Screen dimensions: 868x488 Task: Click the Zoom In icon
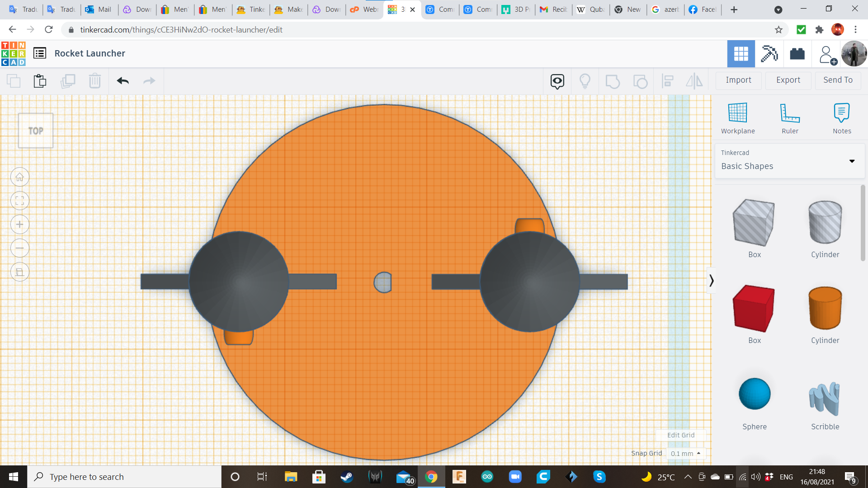click(x=20, y=225)
